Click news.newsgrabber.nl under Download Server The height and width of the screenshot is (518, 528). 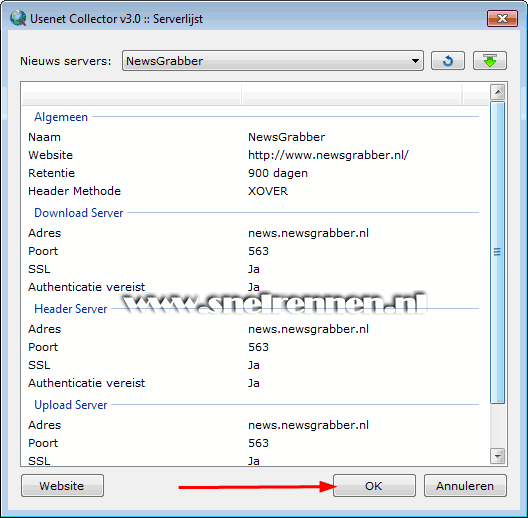[308, 233]
